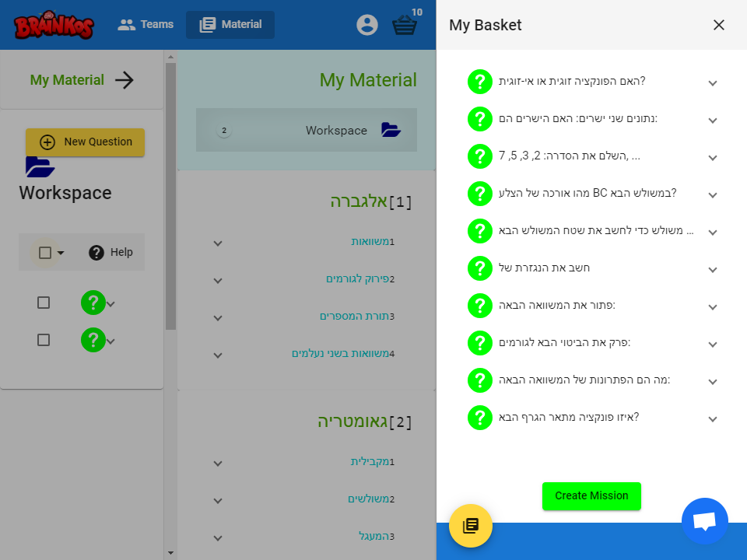Expand basket item במשולש הבא BC
Screen dimensions: 747x560
(x=712, y=195)
